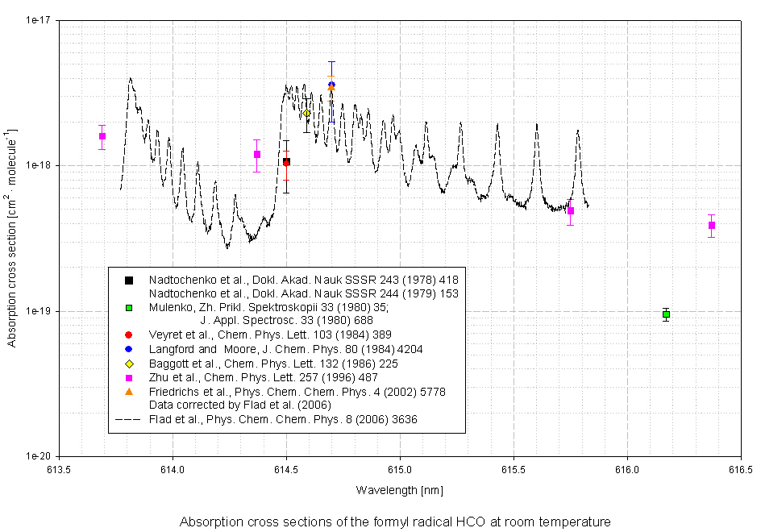
Task: Select the yellow diamond data point on the plot
Action: tap(306, 113)
